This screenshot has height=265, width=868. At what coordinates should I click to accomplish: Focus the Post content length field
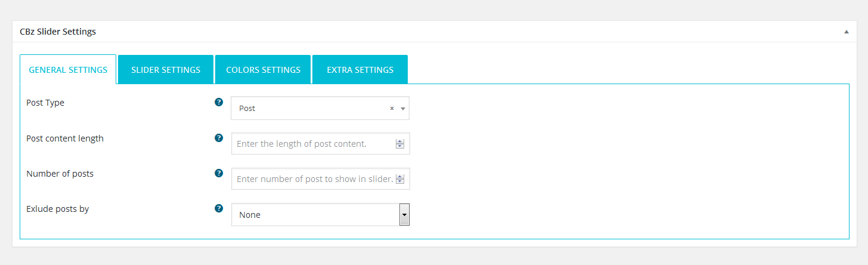click(320, 144)
